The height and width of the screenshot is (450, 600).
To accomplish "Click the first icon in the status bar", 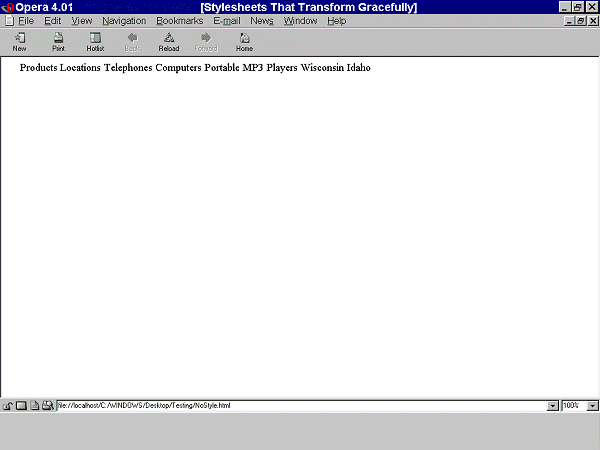I will coord(7,406).
